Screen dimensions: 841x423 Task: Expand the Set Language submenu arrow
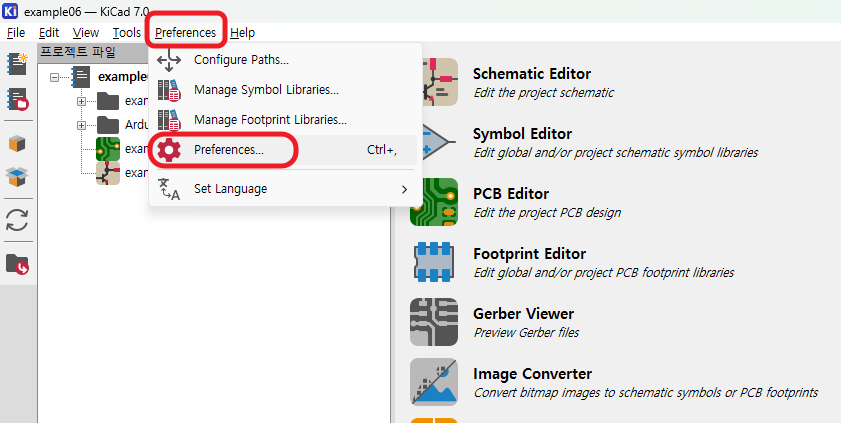coord(404,189)
